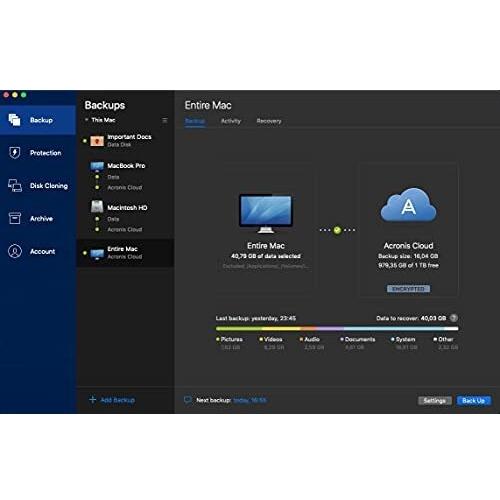Open the backup list options menu
The image size is (500, 500).
click(x=165, y=120)
